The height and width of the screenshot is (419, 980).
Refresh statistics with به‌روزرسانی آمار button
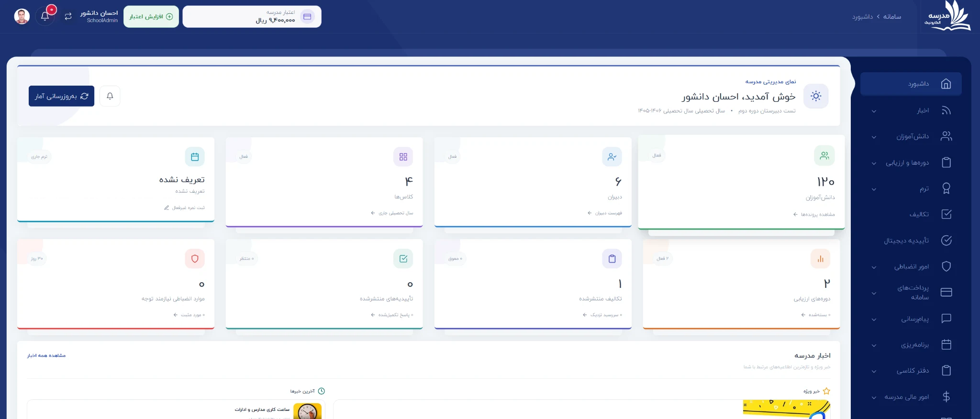pos(61,96)
